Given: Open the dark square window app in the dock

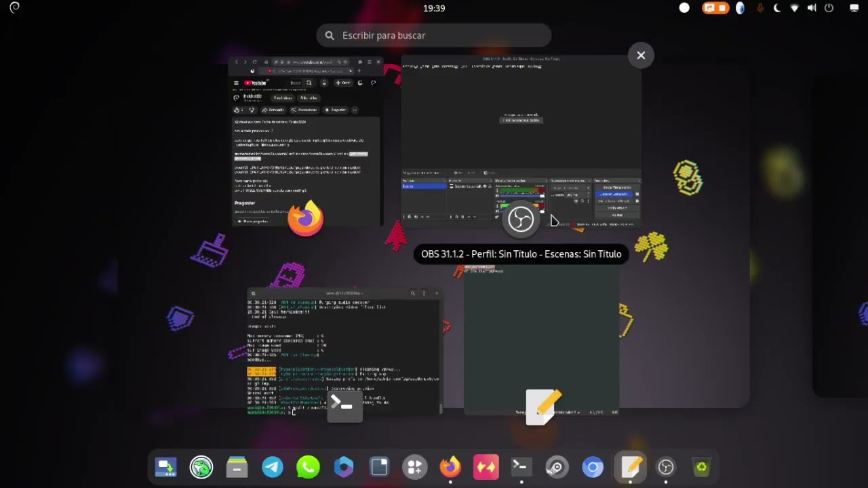Looking at the screenshot, I should [x=379, y=467].
